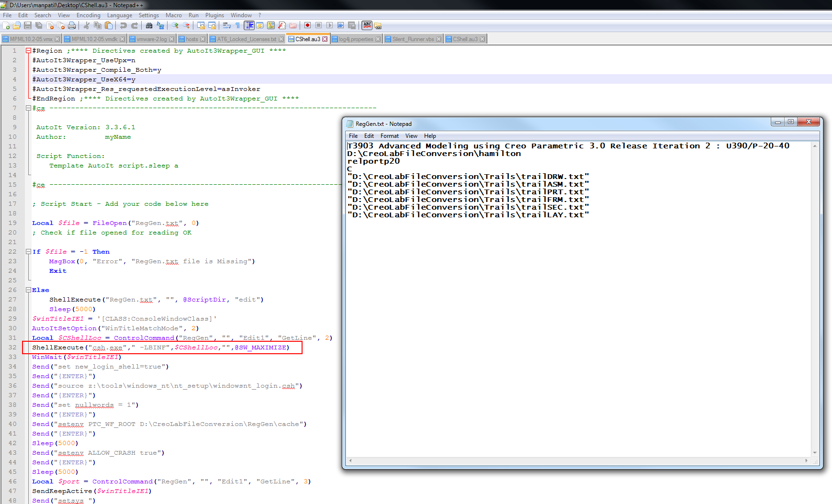Collapse the #Region fold at line 1
This screenshot has height=504, width=832.
[x=28, y=51]
